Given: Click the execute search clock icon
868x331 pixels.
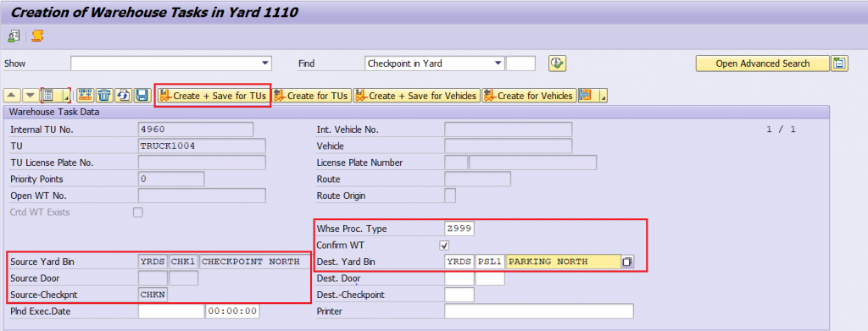Looking at the screenshot, I should tap(557, 63).
